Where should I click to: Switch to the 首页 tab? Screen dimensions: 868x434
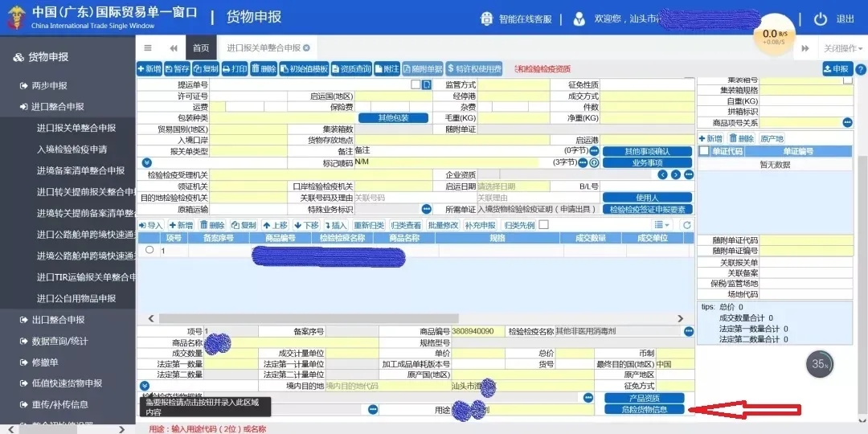[201, 48]
